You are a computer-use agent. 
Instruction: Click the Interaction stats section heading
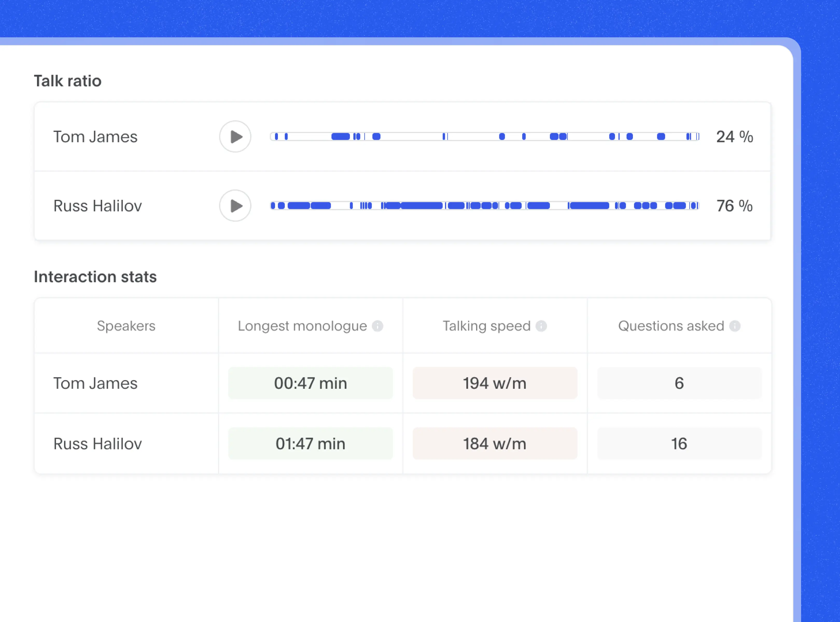[95, 277]
